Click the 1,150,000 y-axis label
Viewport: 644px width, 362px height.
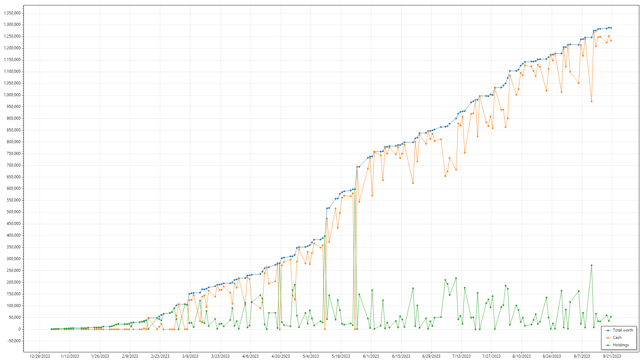pyautogui.click(x=12, y=60)
